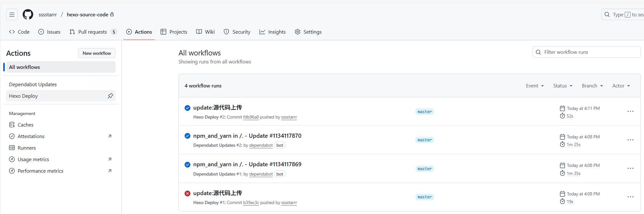
Task: Expand the Event filter dropdown
Action: [x=535, y=86]
